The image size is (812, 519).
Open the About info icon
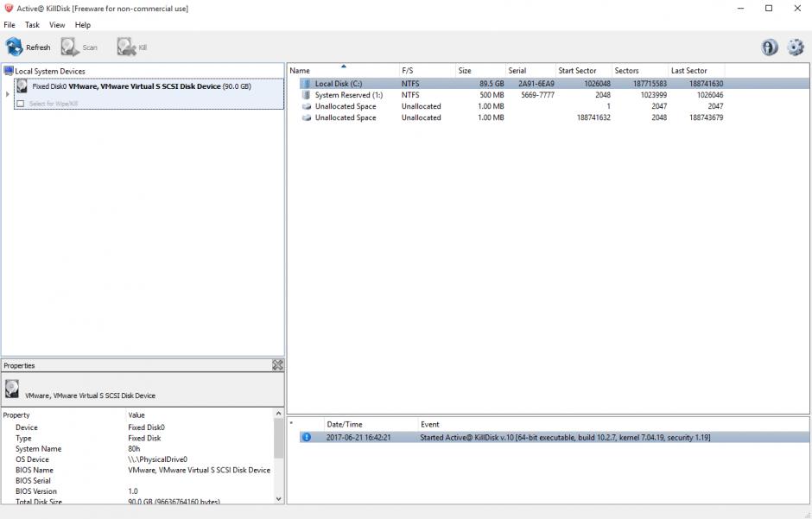point(770,47)
